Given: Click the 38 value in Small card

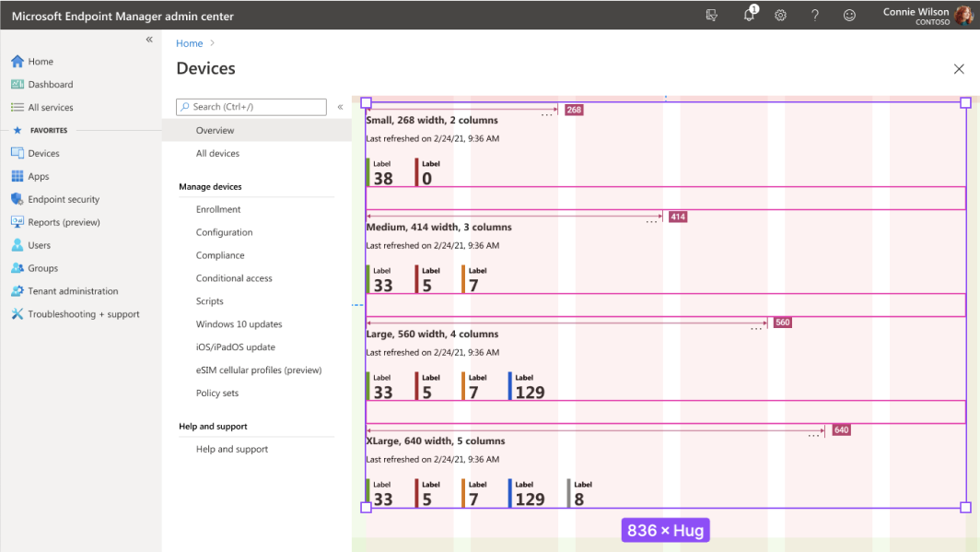Looking at the screenshot, I should tap(383, 179).
